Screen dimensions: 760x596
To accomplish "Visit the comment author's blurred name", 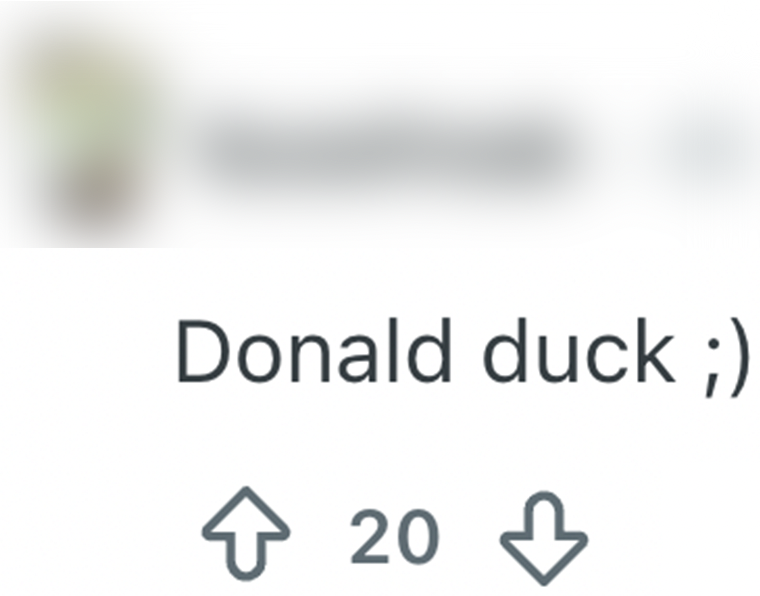I will pos(385,150).
